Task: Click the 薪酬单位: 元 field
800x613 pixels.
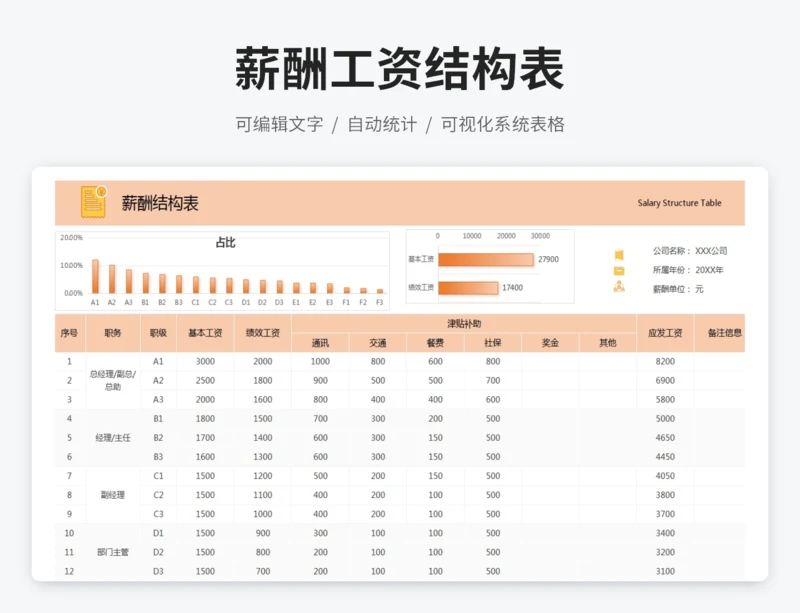Action: (x=678, y=289)
